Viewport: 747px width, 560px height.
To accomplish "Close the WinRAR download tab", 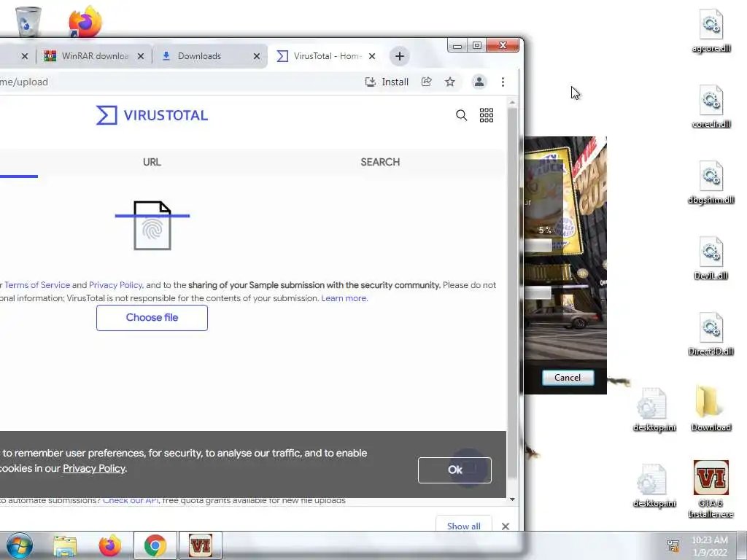I will pyautogui.click(x=141, y=56).
